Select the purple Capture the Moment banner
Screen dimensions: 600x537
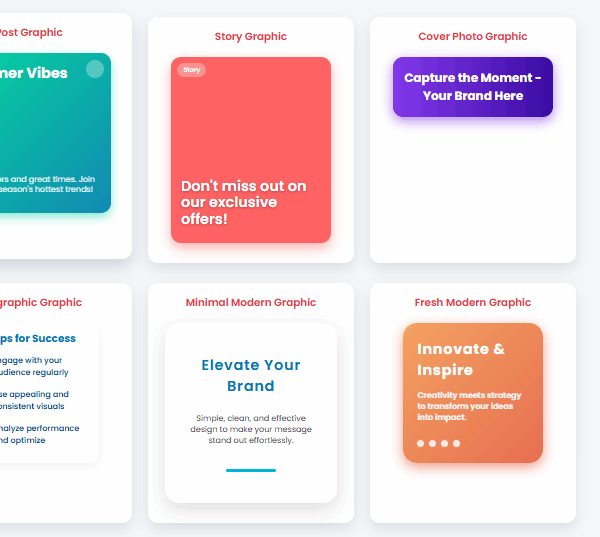[473, 87]
